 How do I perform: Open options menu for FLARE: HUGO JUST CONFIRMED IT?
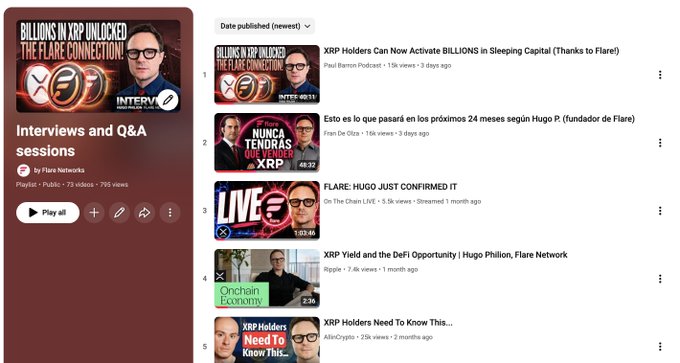(x=660, y=211)
